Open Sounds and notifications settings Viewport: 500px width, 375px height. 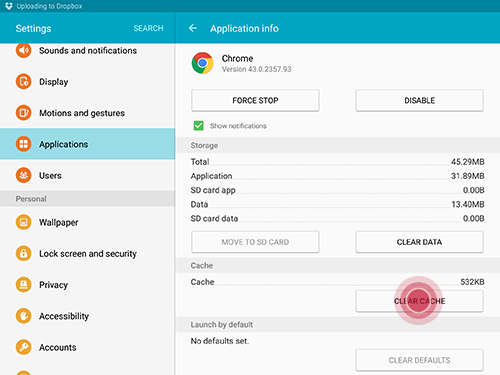pos(87,50)
